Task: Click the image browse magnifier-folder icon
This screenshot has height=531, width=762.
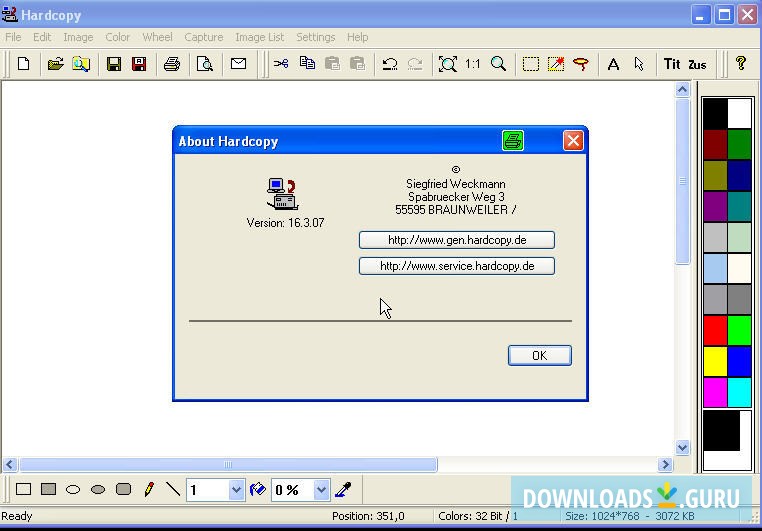Action: (x=81, y=64)
